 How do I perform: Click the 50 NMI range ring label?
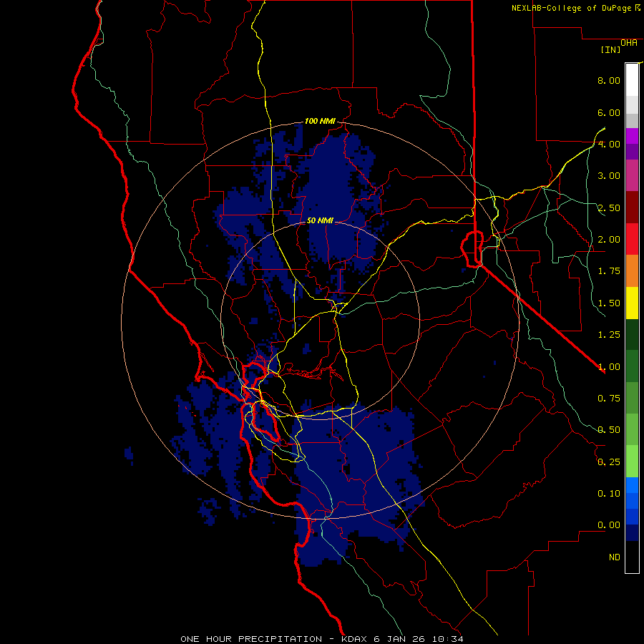320,220
